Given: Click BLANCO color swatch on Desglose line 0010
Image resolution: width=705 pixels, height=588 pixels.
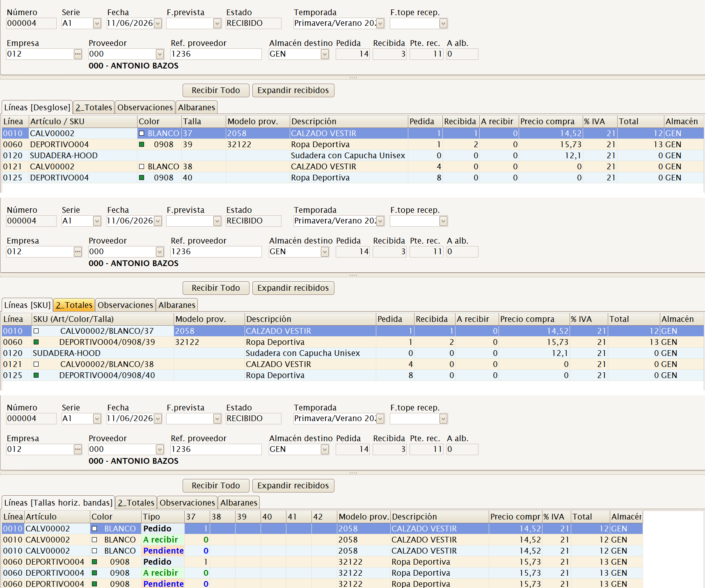Looking at the screenshot, I should (142, 133).
